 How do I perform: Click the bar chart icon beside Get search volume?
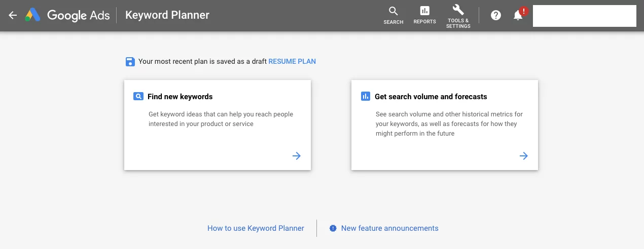[x=366, y=96]
